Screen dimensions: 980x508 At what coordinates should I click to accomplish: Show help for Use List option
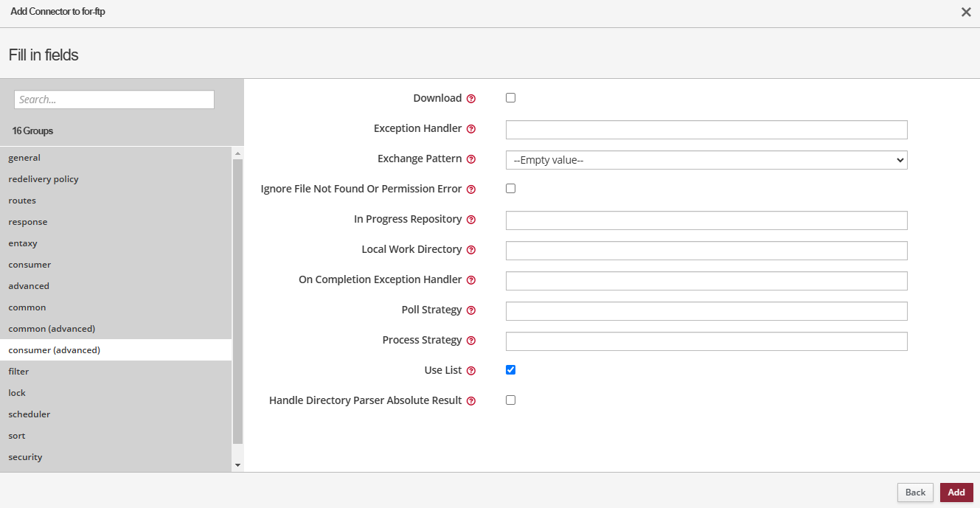471,371
